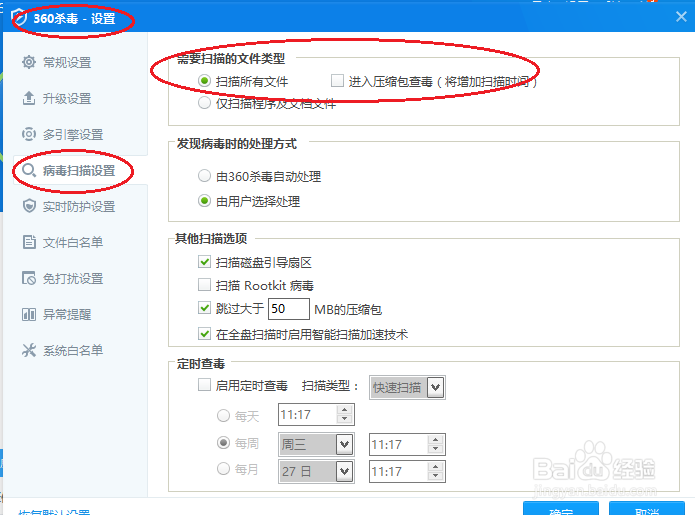Viewport: 695px width, 515px height.
Task: Enable 启用定时查毒 checkbox
Action: click(204, 384)
